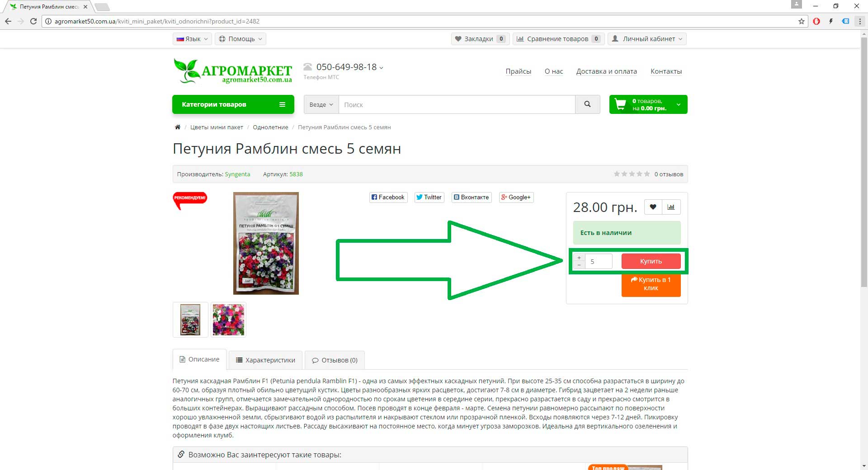Open the Отзывов (0) tab
The height and width of the screenshot is (470, 868).
tap(335, 360)
